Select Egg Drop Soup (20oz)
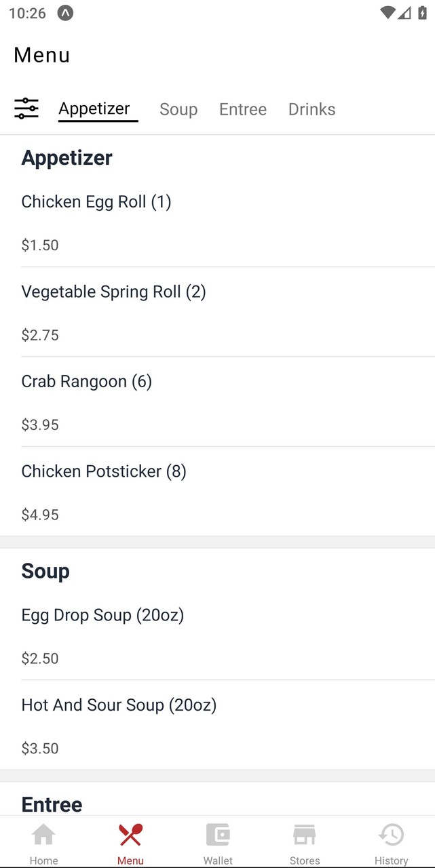The height and width of the screenshot is (868, 435). (x=102, y=615)
